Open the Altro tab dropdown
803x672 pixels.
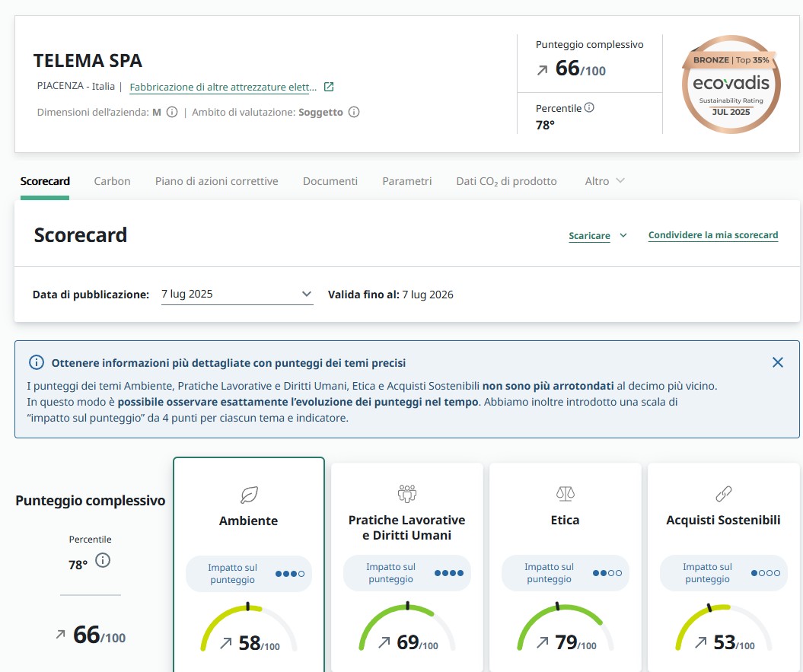(x=604, y=181)
